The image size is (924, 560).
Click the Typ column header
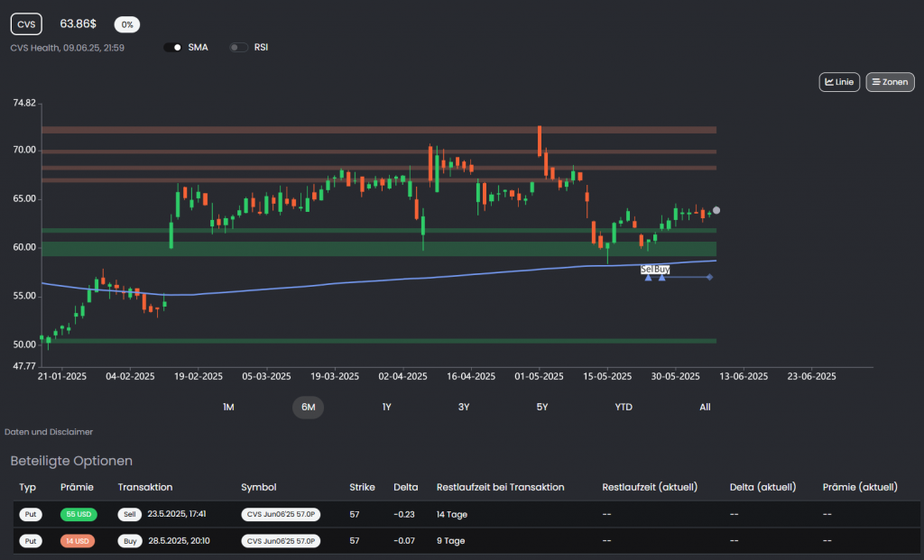(x=28, y=487)
